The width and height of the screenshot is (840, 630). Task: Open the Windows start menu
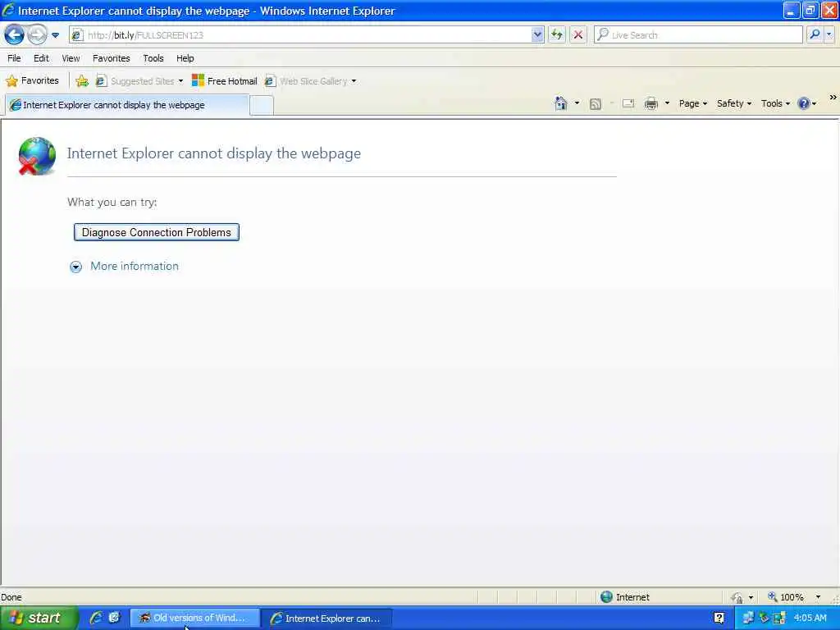(x=39, y=619)
